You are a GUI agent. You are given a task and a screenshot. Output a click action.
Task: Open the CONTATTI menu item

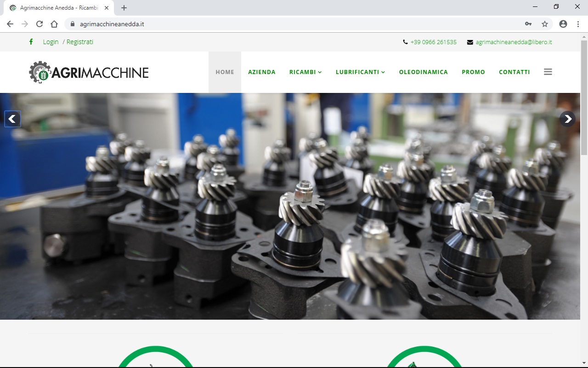[x=514, y=72]
